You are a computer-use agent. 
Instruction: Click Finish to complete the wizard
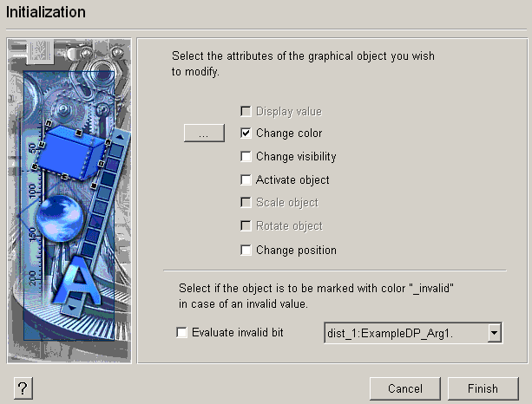coord(483,389)
